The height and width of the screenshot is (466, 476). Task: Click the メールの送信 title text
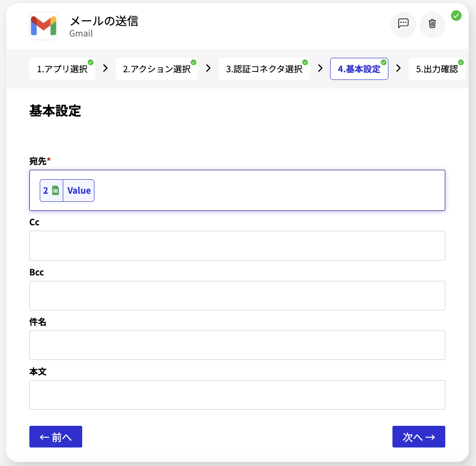pyautogui.click(x=104, y=21)
